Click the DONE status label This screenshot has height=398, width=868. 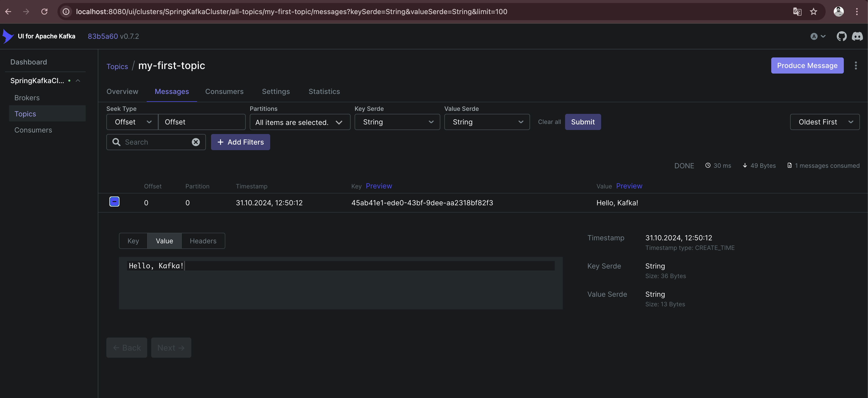(684, 166)
